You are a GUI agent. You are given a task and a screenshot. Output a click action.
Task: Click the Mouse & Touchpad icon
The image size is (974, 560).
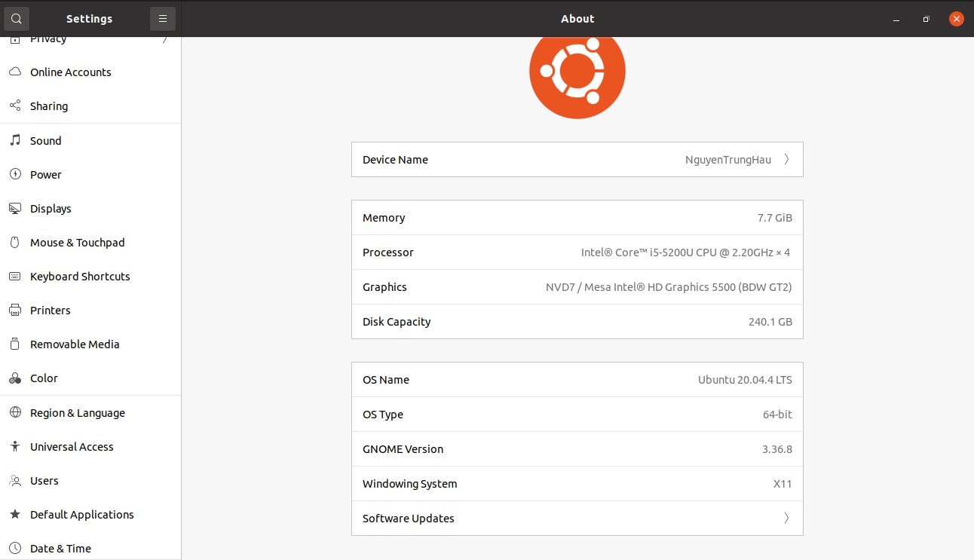[x=15, y=243]
